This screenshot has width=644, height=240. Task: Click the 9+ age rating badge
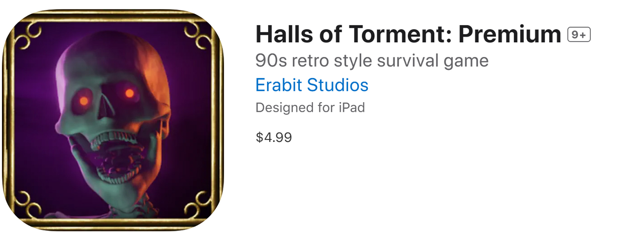579,35
